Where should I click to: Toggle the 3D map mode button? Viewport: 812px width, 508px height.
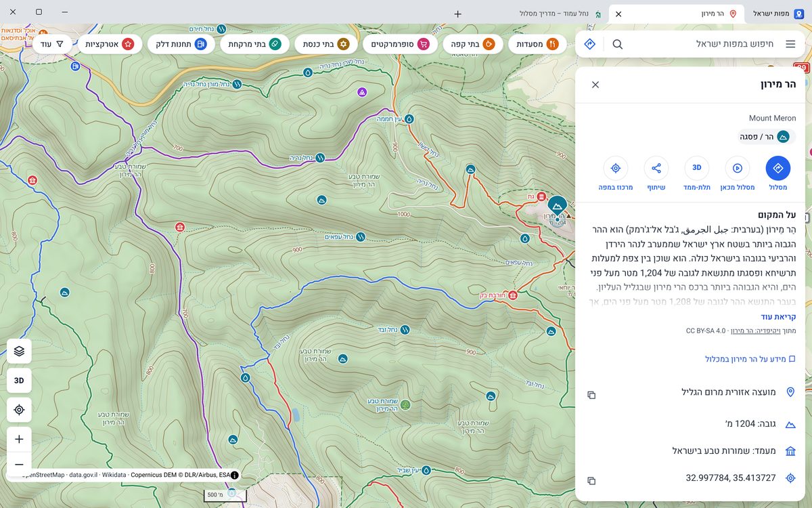tap(19, 381)
